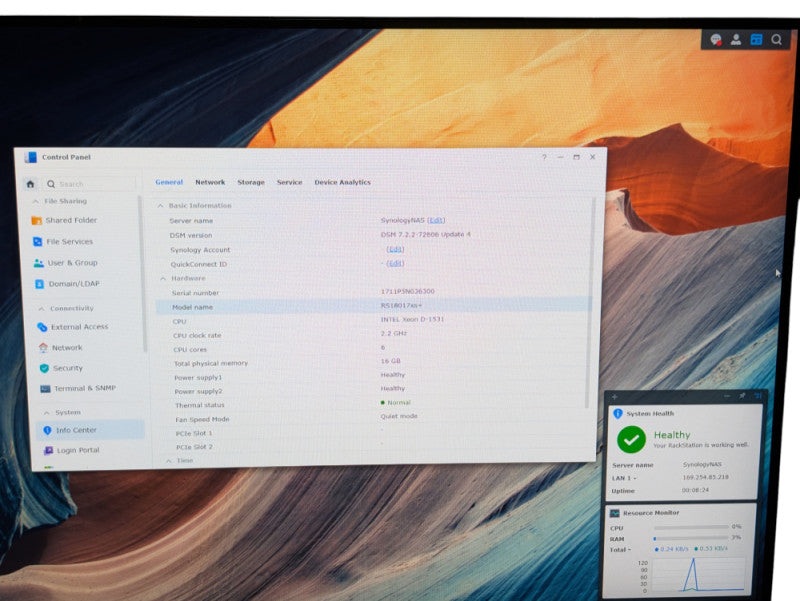
Task: Open the user options person icon
Action: tap(736, 40)
